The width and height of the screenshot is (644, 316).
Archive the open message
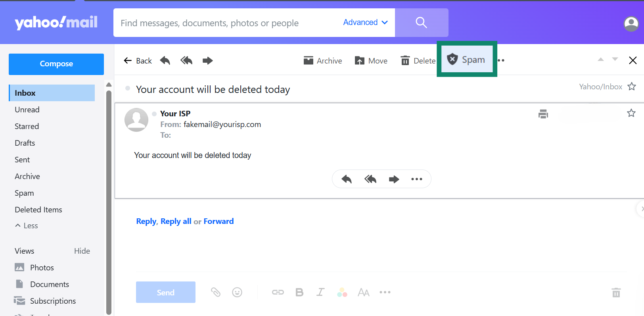pos(322,61)
